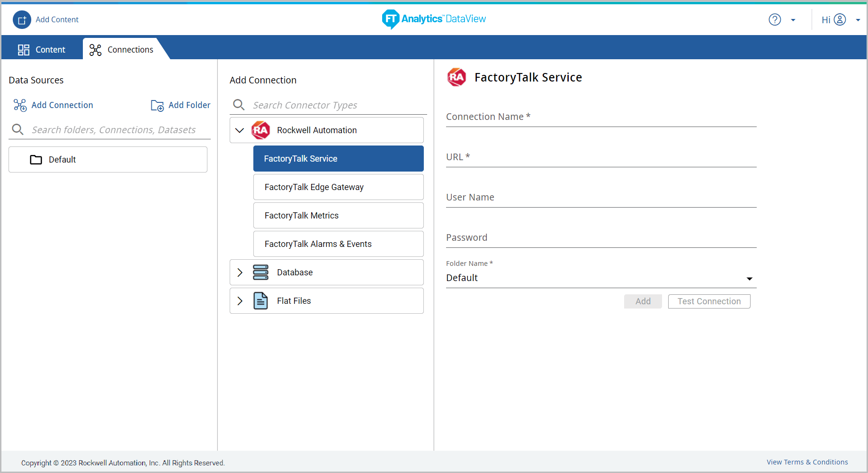Click the Content tab grid icon

point(24,50)
